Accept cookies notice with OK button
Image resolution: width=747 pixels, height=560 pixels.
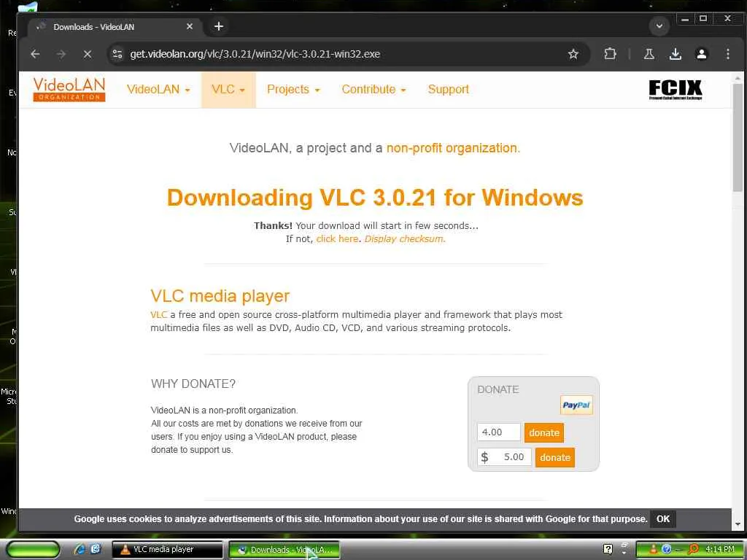(662, 519)
